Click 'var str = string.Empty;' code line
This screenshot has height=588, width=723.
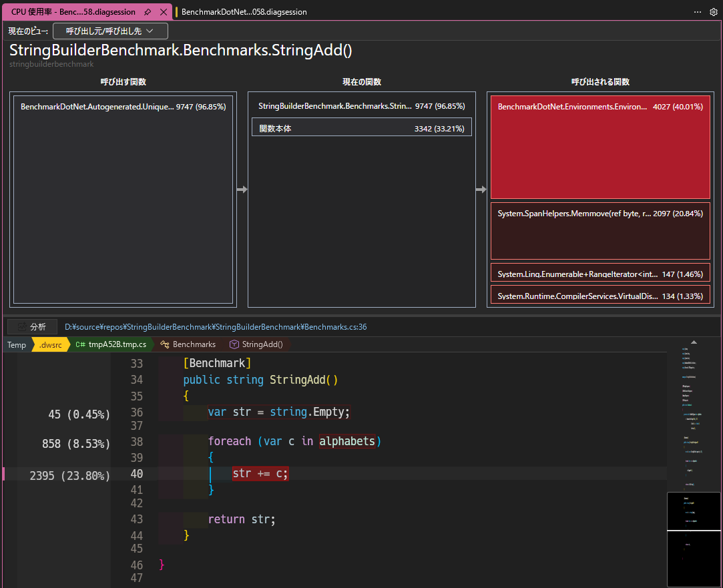(279, 412)
